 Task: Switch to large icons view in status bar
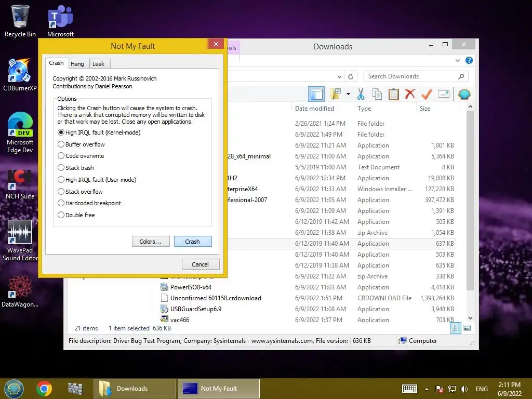click(467, 328)
